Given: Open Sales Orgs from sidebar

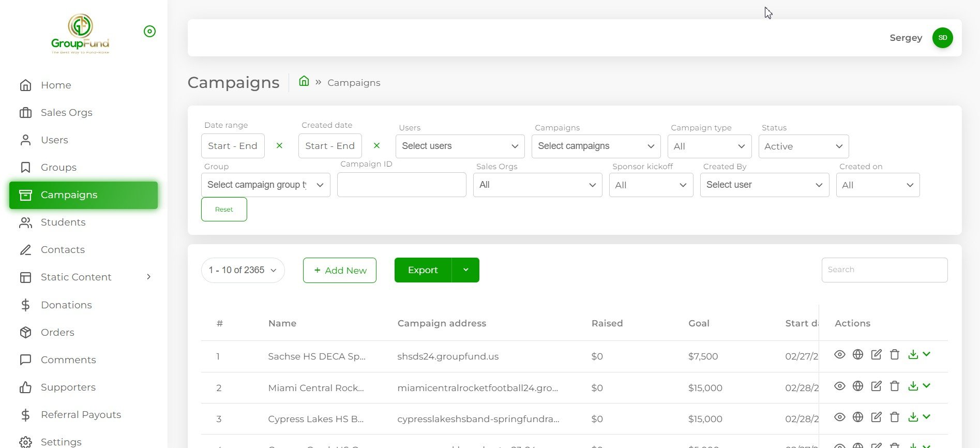Looking at the screenshot, I should [66, 112].
